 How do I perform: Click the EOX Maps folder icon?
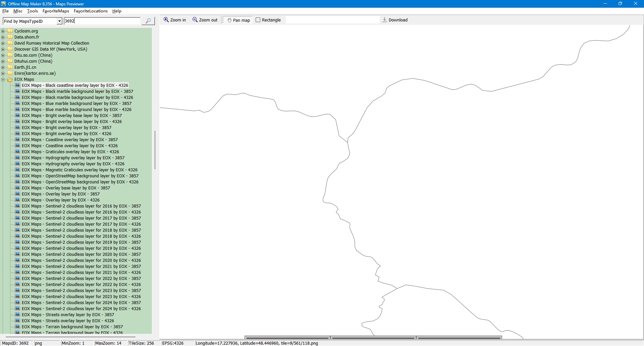click(x=10, y=79)
